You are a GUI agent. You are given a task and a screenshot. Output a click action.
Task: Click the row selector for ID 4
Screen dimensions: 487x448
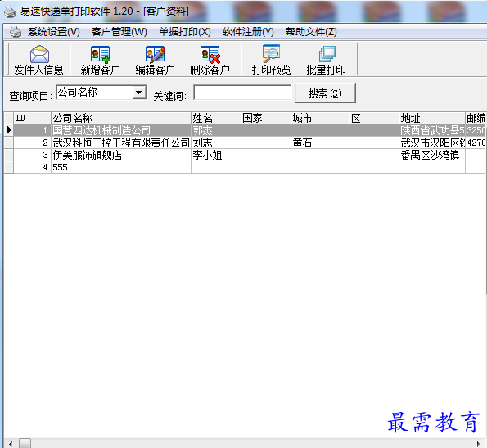click(9, 167)
